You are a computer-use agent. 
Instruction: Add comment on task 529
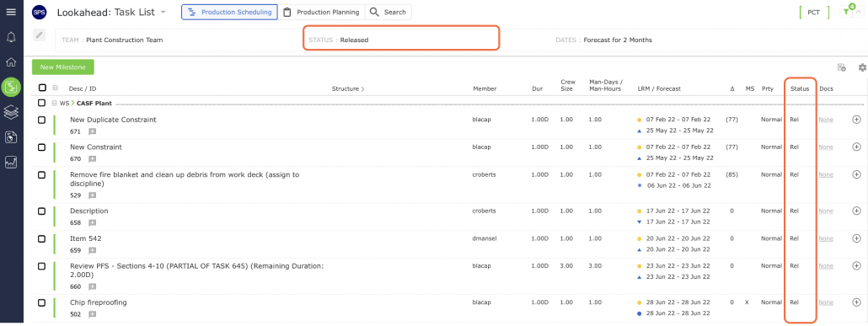93,195
